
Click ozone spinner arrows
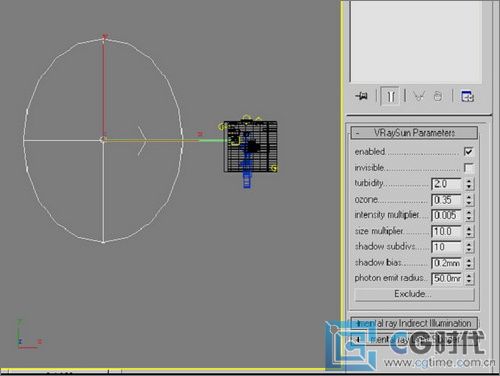point(469,200)
